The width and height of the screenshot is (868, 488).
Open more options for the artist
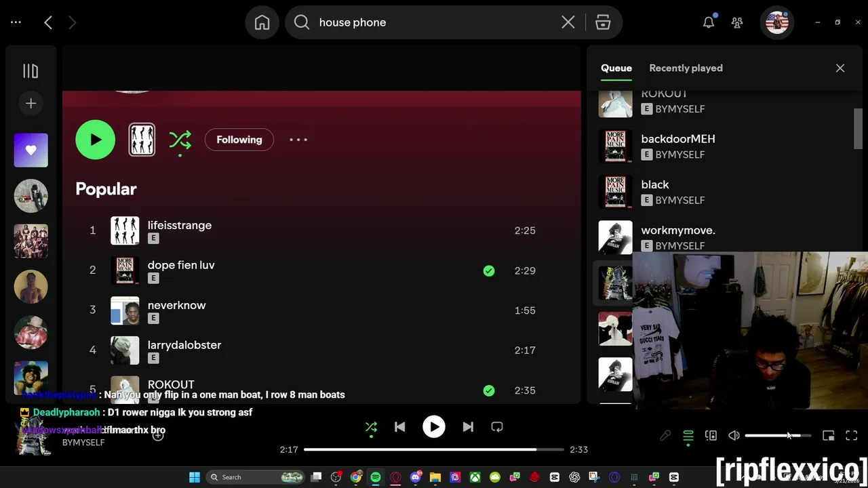pyautogui.click(x=298, y=140)
